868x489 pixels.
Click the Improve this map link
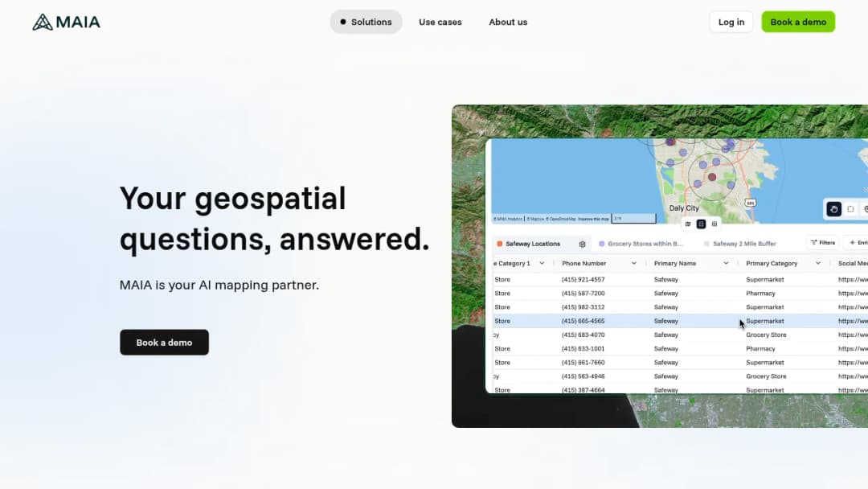pyautogui.click(x=593, y=219)
